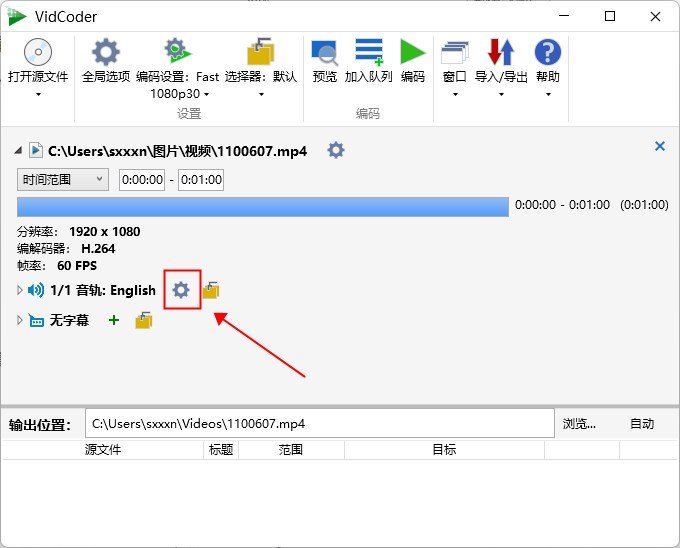
Task: Click the 60 FPS frame rate value
Action: pos(77,265)
